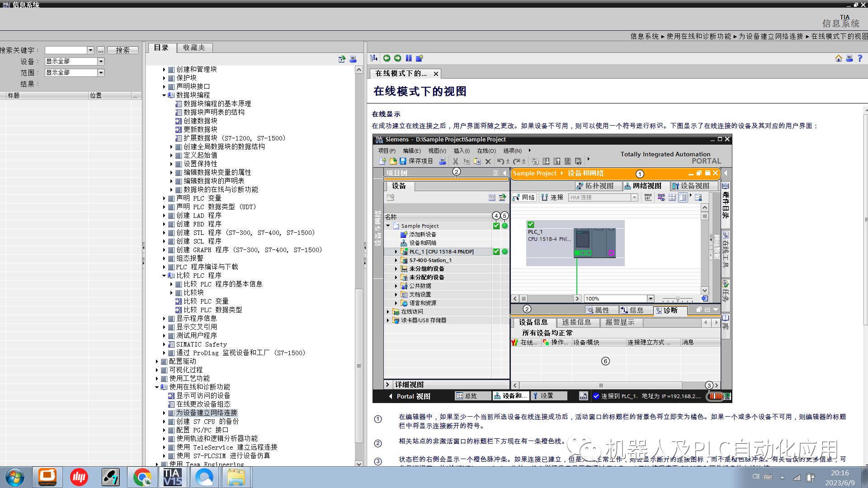Click the 搜索 button
The image size is (868, 488).
pyautogui.click(x=123, y=50)
